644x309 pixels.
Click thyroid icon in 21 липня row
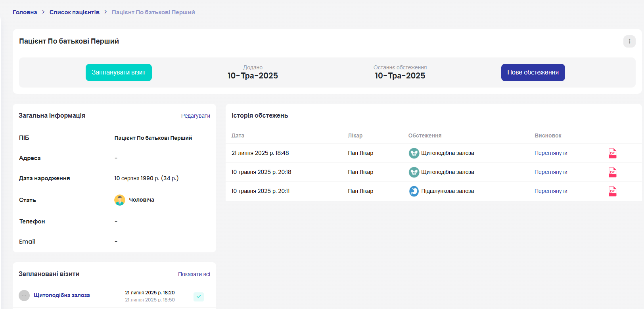[x=414, y=153]
